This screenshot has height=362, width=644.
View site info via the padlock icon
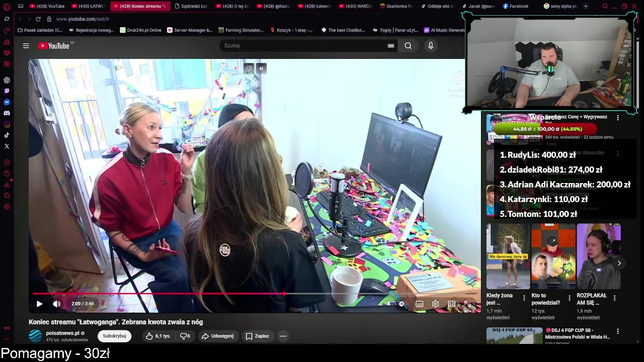(x=49, y=19)
